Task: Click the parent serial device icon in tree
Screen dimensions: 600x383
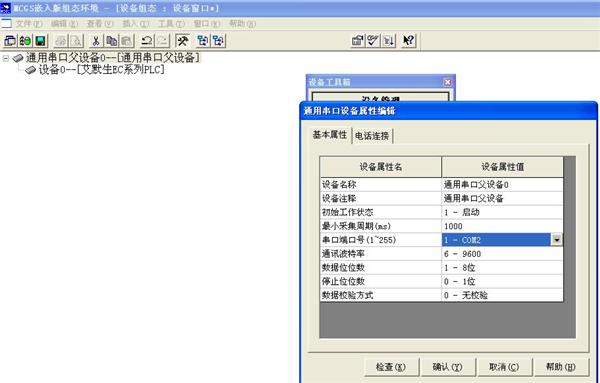Action: click(x=18, y=58)
